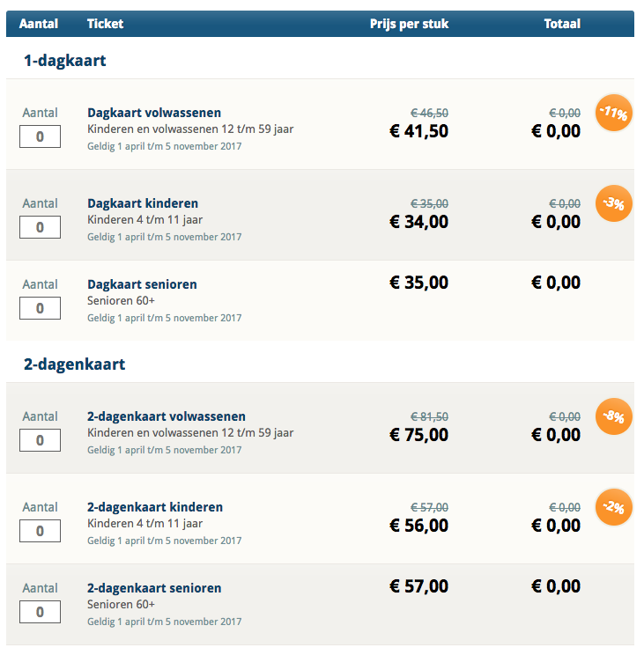
Task: Select the 1-dagkaart section heading
Action: point(65,61)
